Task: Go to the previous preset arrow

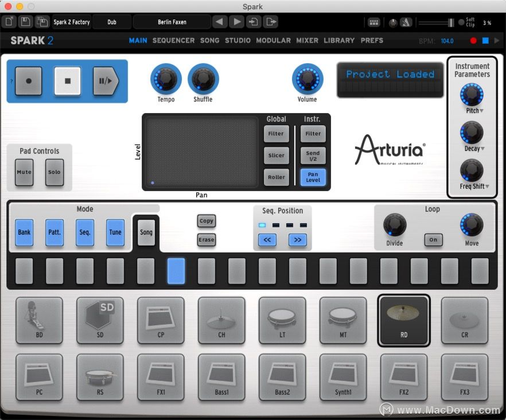Action: pyautogui.click(x=219, y=22)
